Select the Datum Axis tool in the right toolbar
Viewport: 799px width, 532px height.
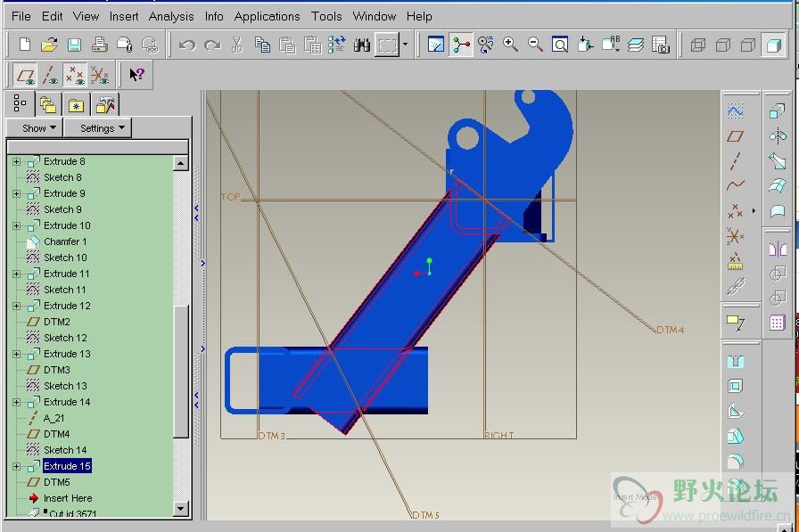point(735,161)
